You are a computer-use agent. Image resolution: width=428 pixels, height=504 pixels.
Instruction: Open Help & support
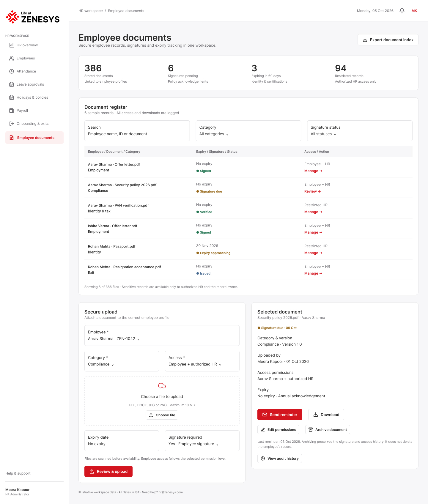point(18,473)
